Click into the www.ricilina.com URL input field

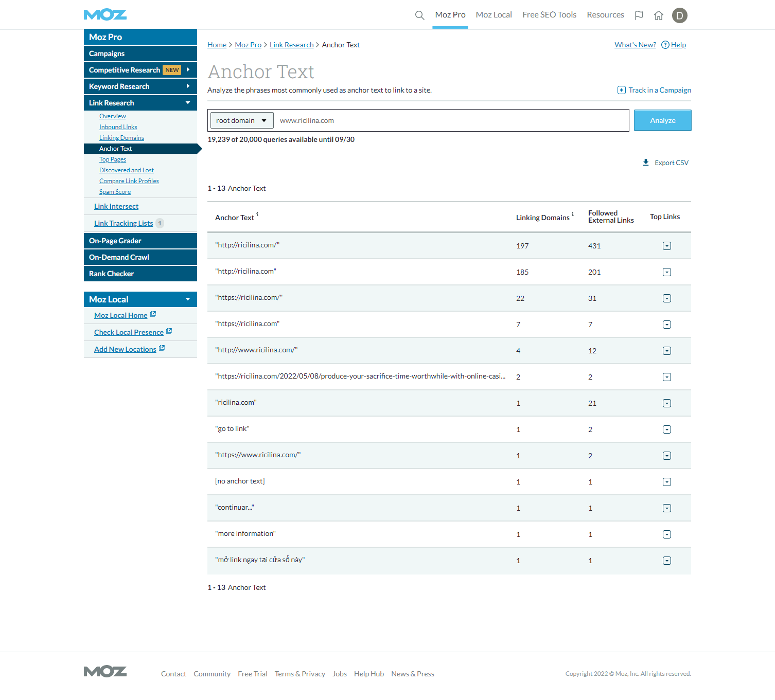coord(451,120)
